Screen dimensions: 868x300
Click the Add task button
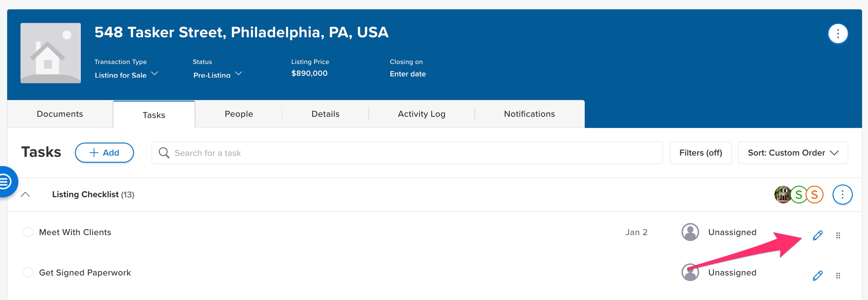click(x=104, y=153)
